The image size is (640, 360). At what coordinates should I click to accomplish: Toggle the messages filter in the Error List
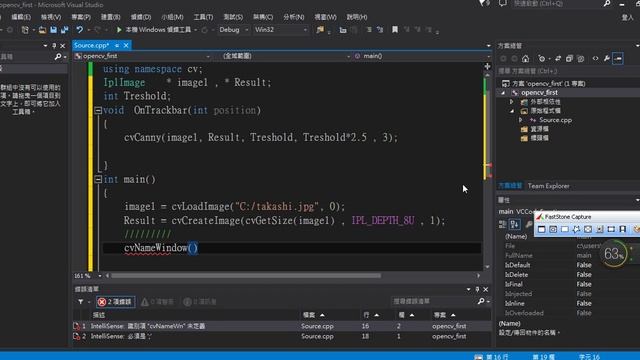coord(200,302)
